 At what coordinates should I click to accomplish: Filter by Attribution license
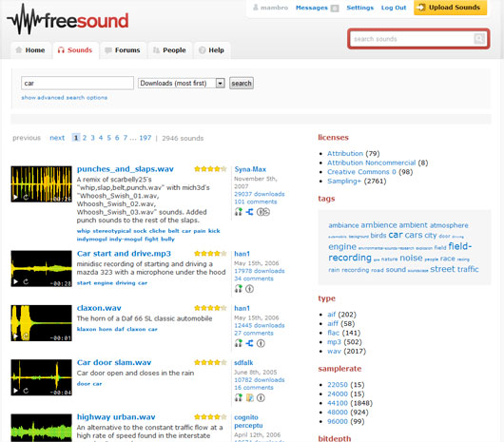[x=345, y=154]
